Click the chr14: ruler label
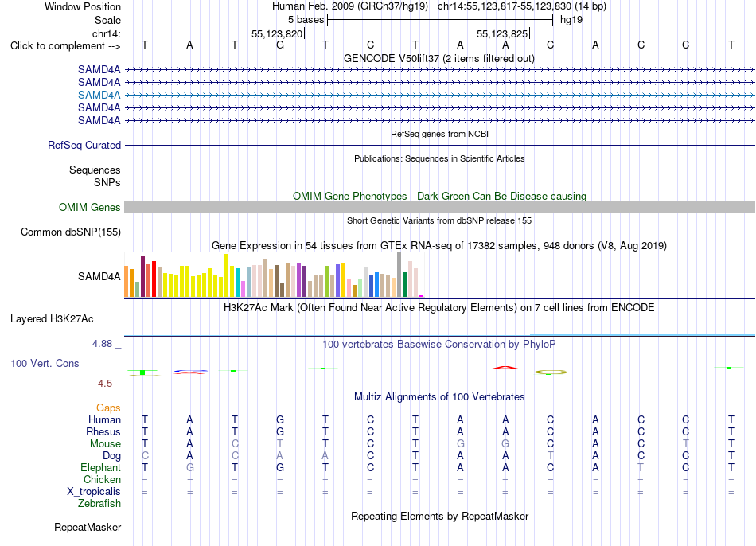 (106, 33)
